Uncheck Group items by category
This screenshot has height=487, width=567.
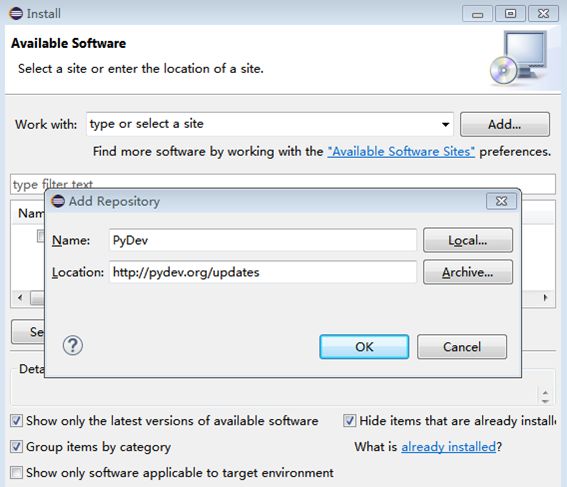pos(16,447)
